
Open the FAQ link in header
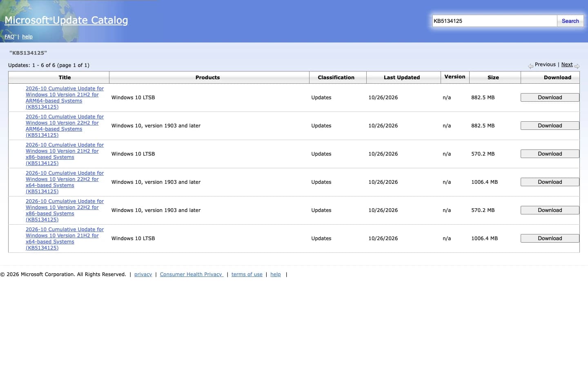tap(9, 37)
